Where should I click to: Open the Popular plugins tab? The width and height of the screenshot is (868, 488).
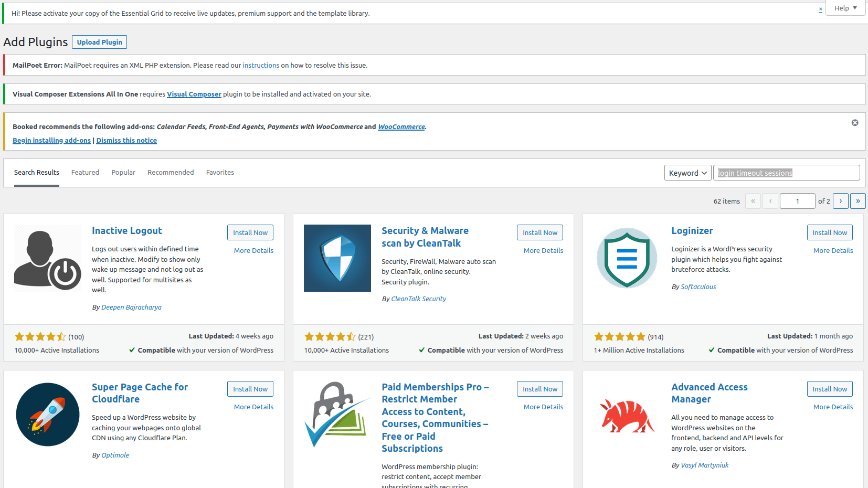pos(123,173)
